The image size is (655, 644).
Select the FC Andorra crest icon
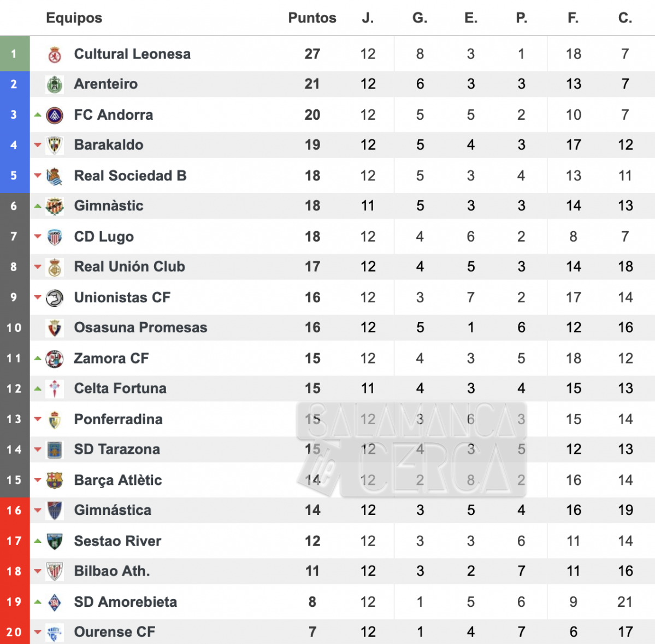(x=54, y=115)
